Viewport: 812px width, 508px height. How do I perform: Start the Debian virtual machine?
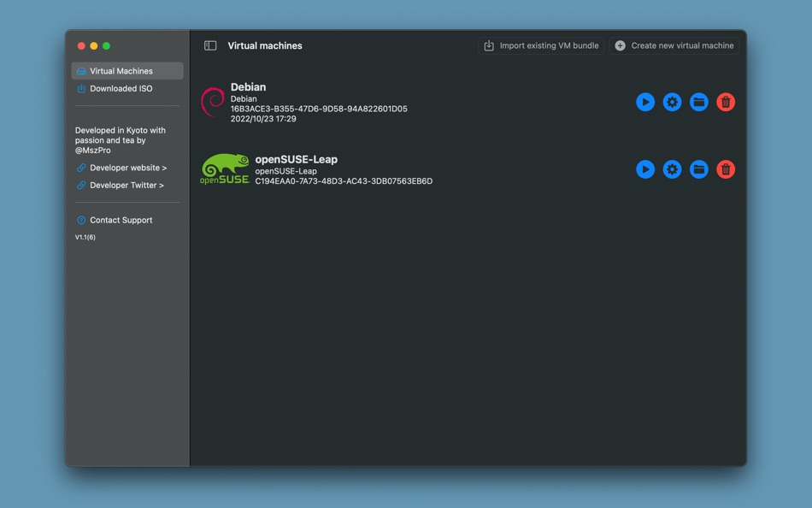(644, 102)
